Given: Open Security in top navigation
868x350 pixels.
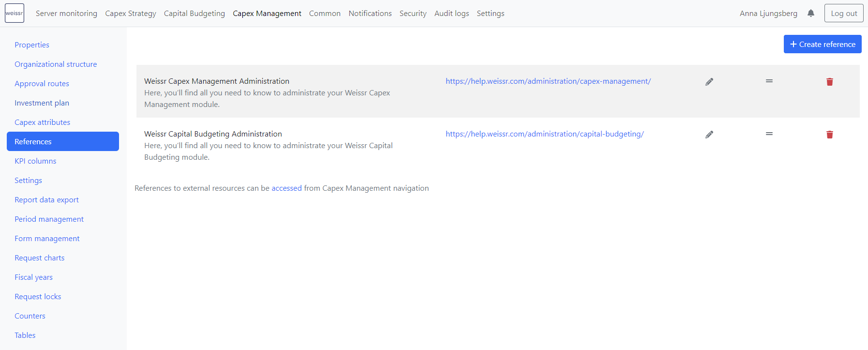Looking at the screenshot, I should click(x=413, y=14).
